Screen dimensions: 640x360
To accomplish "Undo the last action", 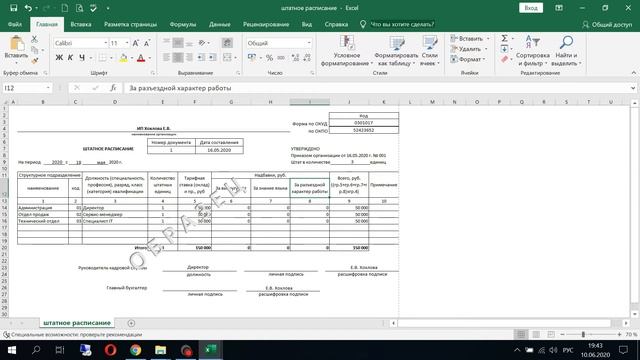I will 28,8.
